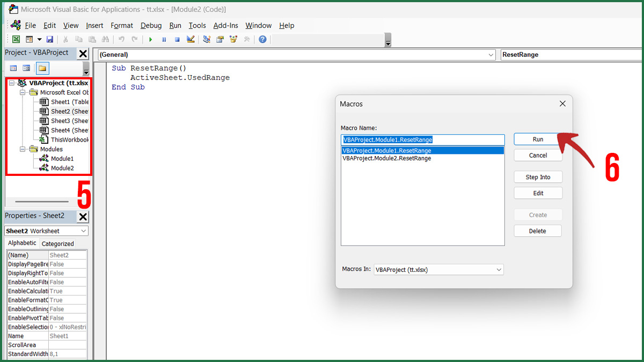Open Project Explorer toolbar icon
This screenshot has width=644, height=362.
pos(207,39)
